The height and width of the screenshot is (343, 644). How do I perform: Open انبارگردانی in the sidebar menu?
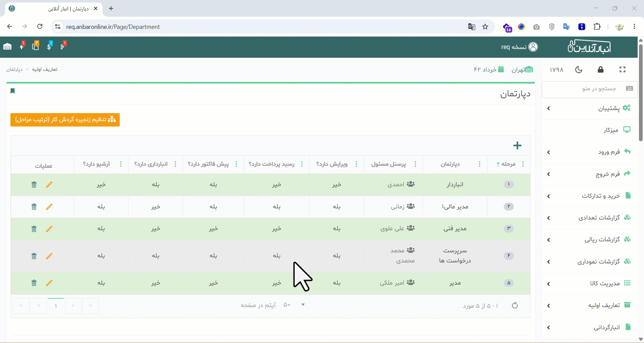590,327
